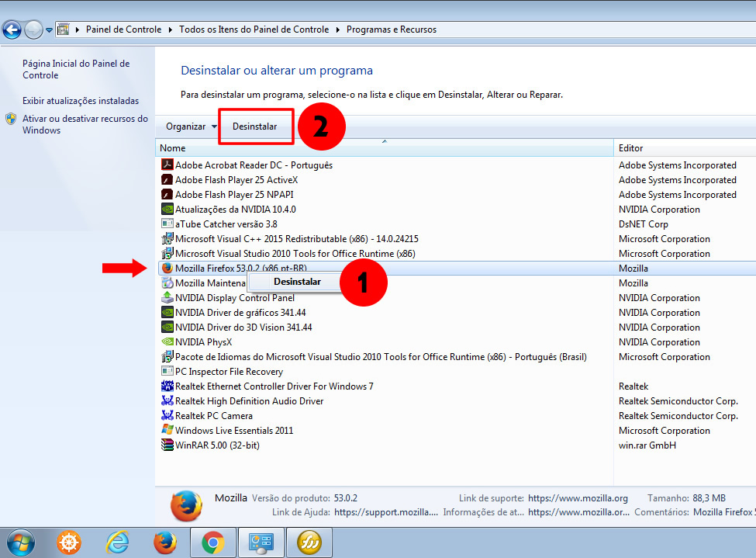Select the NVIDIA PhysX program name

(203, 341)
